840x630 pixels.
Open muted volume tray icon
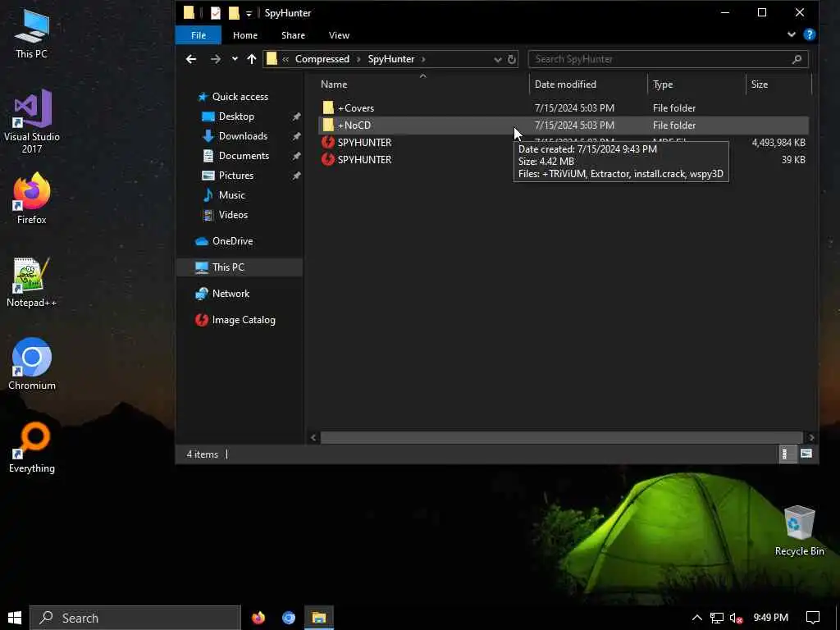click(736, 619)
